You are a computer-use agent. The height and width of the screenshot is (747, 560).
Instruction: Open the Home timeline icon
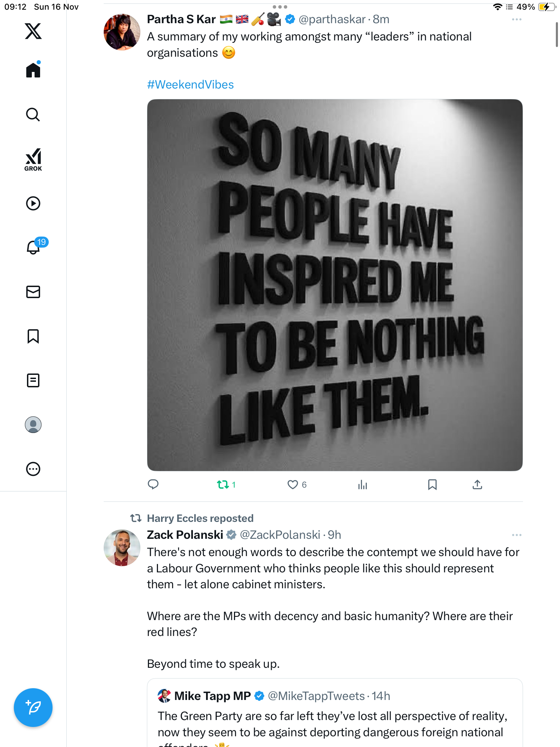tap(33, 70)
